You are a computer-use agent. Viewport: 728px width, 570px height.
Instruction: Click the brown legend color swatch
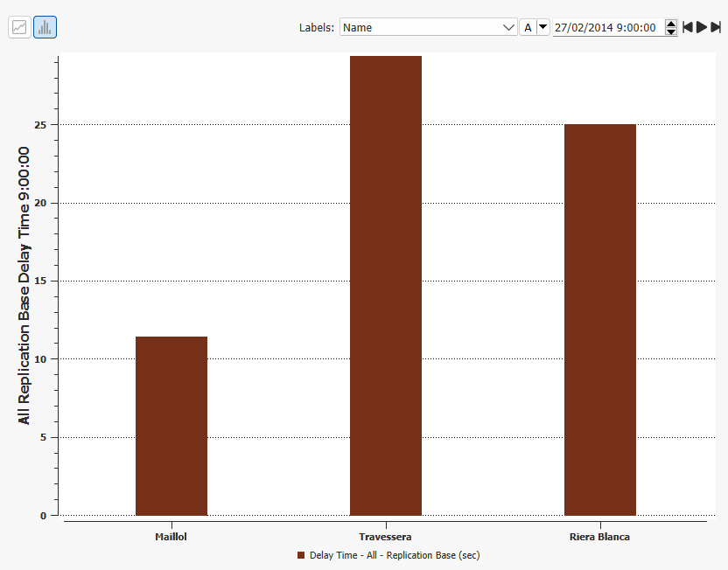coord(301,555)
